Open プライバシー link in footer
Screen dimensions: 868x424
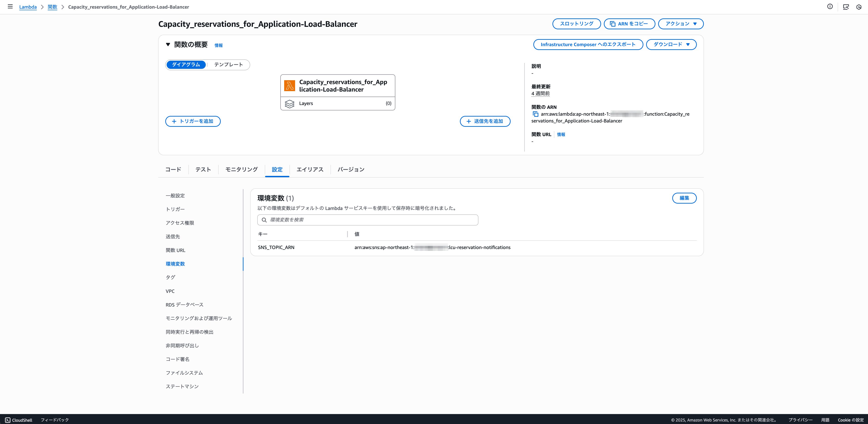800,420
